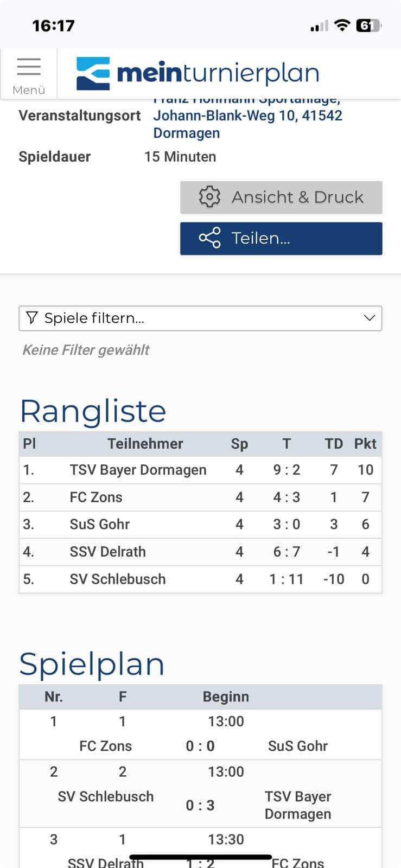Click the meinturnierplan logo
401x868 pixels.
click(x=198, y=74)
